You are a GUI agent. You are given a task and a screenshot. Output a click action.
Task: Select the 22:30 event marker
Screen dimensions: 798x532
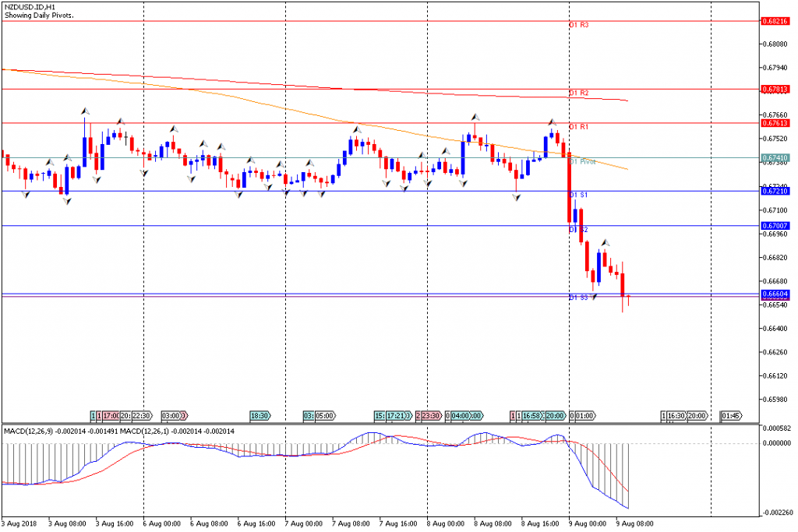coord(141,416)
